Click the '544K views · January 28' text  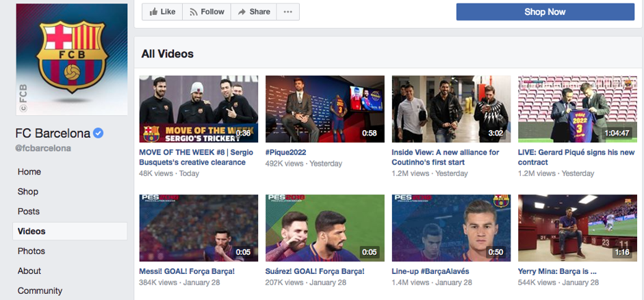tap(558, 282)
